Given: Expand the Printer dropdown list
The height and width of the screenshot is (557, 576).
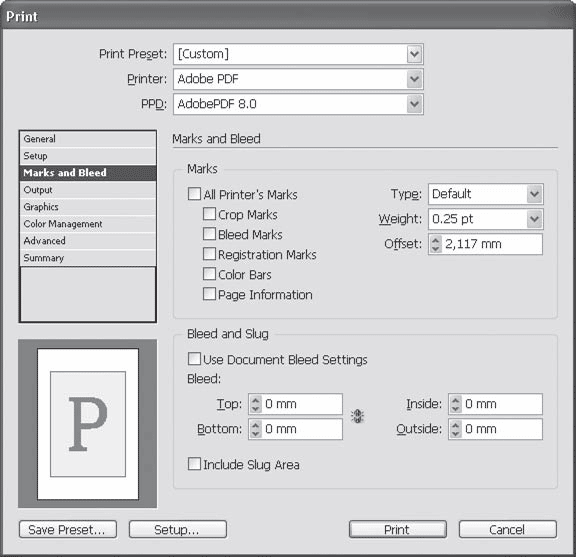Looking at the screenshot, I should (298, 79).
